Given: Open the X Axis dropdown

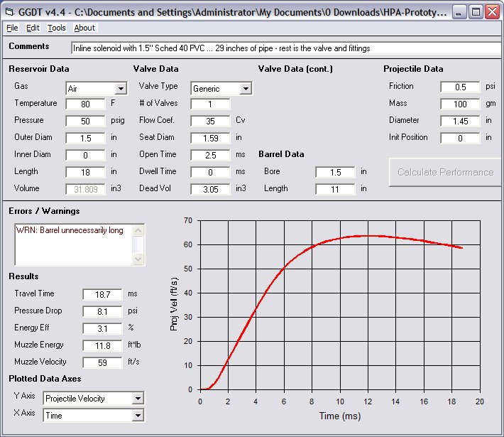Looking at the screenshot, I should 138,416.
